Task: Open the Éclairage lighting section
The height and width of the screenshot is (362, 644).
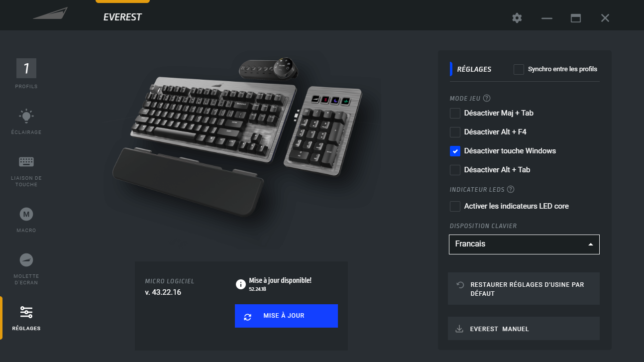Action: click(x=26, y=116)
